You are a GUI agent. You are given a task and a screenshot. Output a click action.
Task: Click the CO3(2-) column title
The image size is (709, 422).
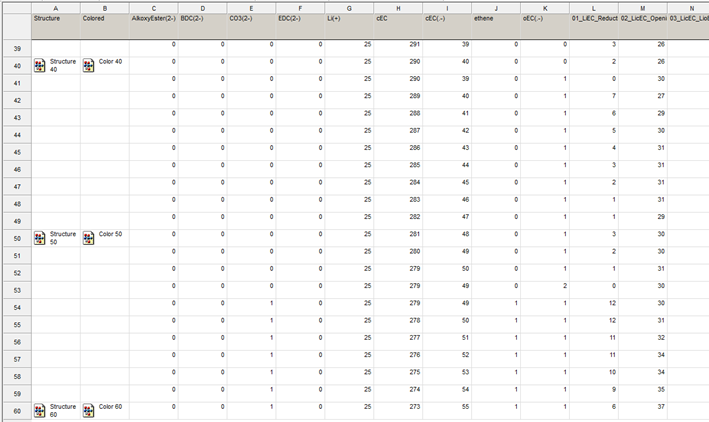(241, 19)
